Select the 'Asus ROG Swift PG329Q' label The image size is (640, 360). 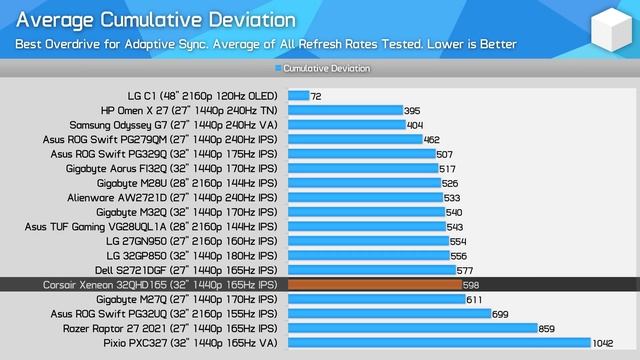[x=164, y=154]
